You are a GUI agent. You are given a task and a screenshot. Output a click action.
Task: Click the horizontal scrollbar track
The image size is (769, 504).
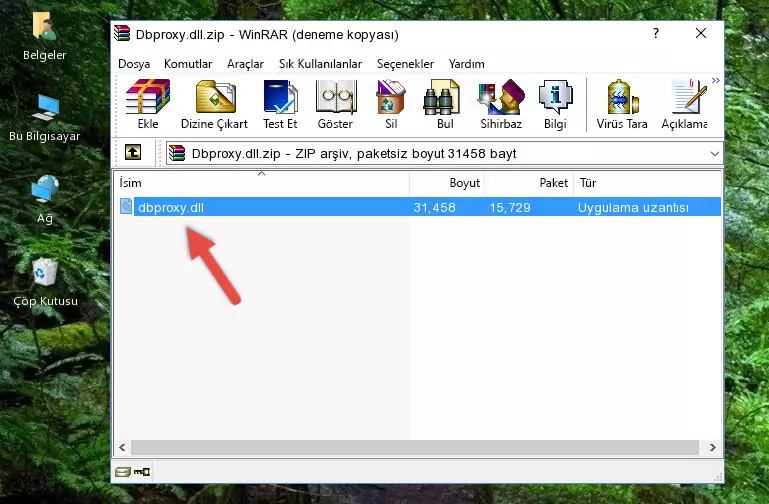click(414, 447)
